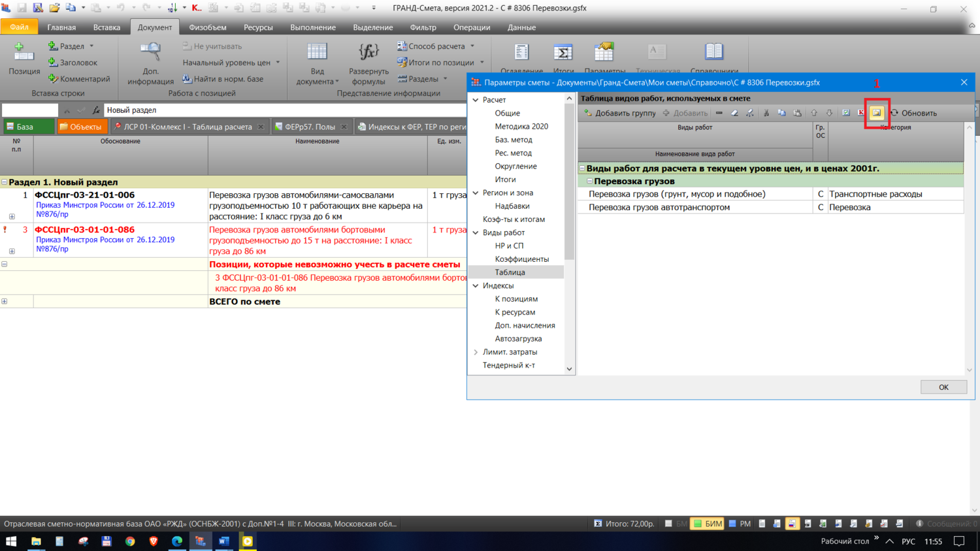
Task: Collapse the Перевозка грузов group
Action: (x=589, y=181)
